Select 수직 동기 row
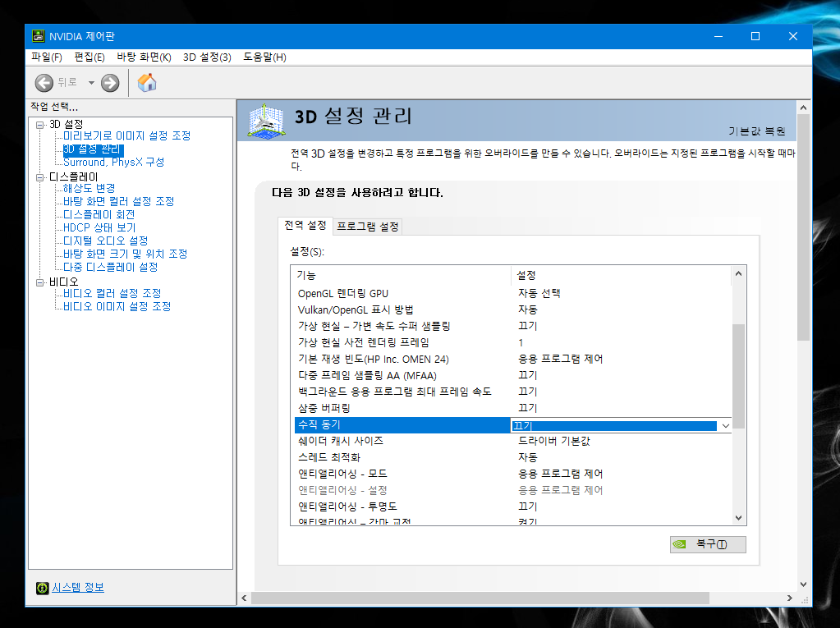The height and width of the screenshot is (628, 840). (512, 425)
